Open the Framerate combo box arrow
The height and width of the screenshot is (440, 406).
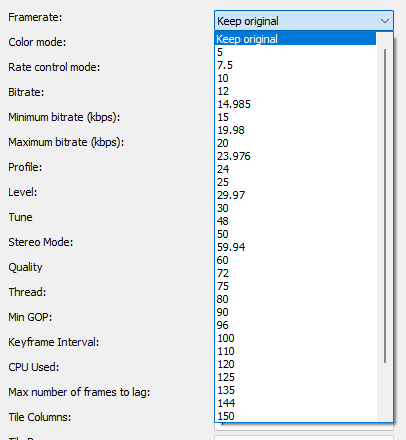[385, 21]
